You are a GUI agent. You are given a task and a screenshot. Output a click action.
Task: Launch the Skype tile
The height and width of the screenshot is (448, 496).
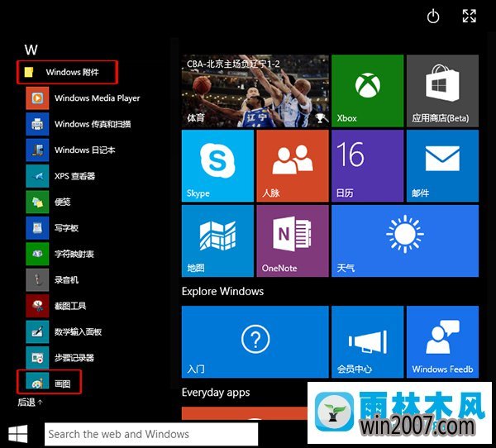[217, 166]
